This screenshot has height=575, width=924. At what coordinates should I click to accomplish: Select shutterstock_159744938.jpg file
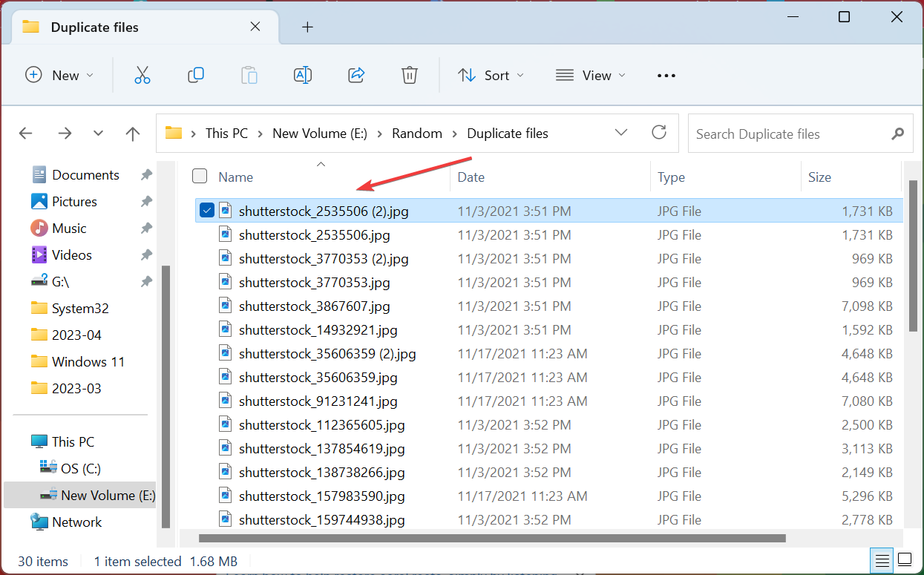(x=549, y=519)
